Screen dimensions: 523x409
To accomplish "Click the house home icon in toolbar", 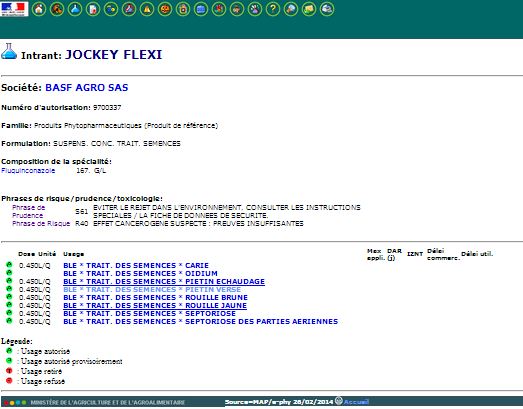I will [x=39, y=9].
